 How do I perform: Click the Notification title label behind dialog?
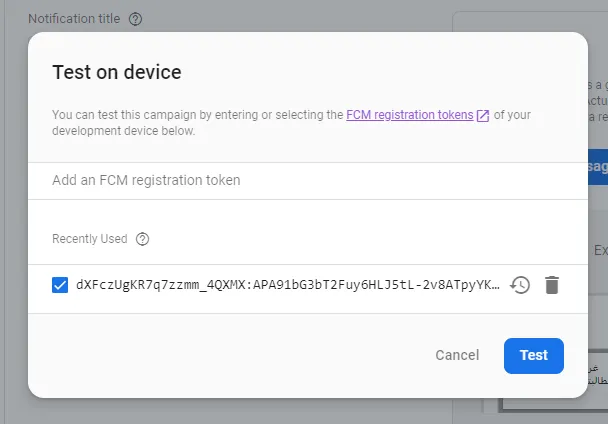[x=75, y=19]
